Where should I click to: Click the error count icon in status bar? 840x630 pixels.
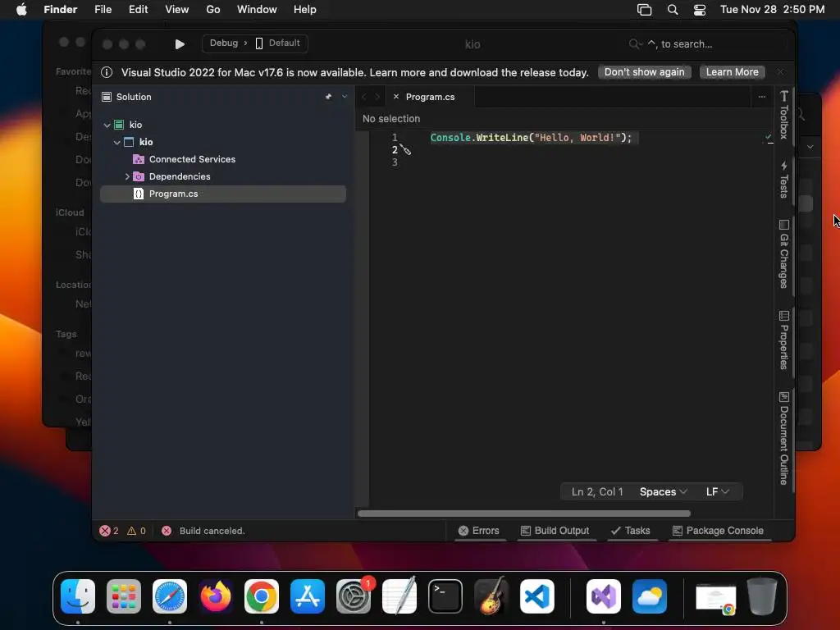[104, 531]
